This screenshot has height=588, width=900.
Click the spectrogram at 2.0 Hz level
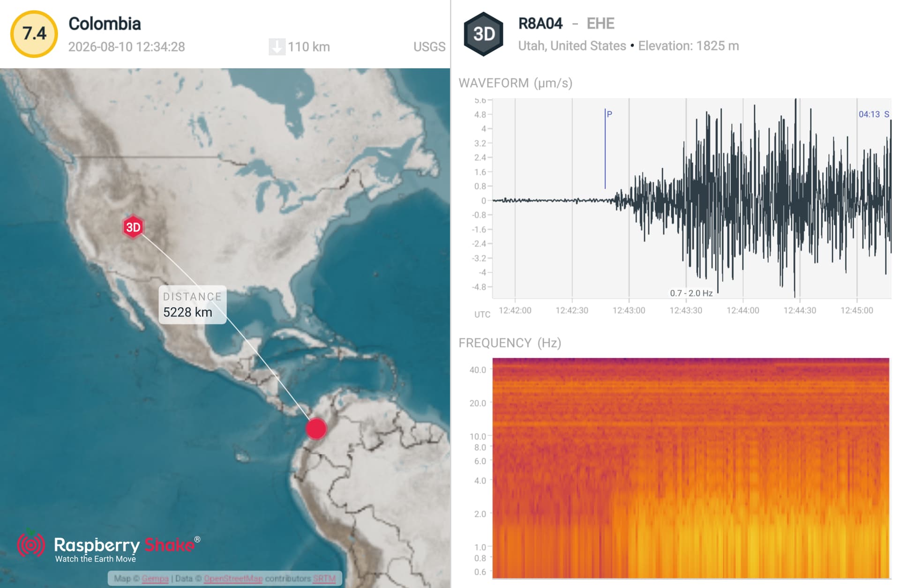coord(690,514)
